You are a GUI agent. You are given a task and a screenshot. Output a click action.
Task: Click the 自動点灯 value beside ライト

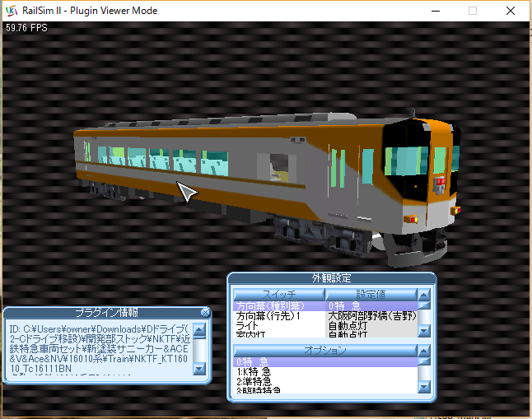(x=372, y=326)
